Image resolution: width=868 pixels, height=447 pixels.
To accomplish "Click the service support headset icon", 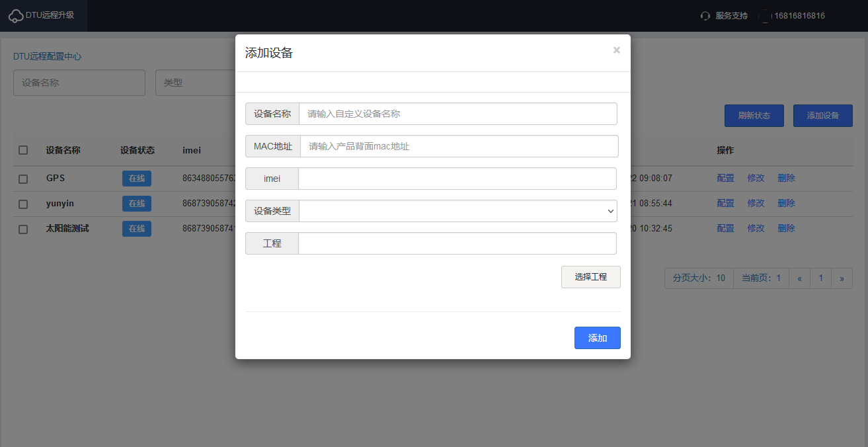I will [705, 16].
